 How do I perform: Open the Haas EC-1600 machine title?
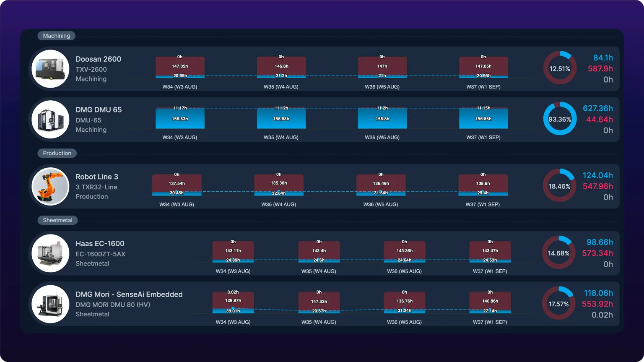click(100, 243)
